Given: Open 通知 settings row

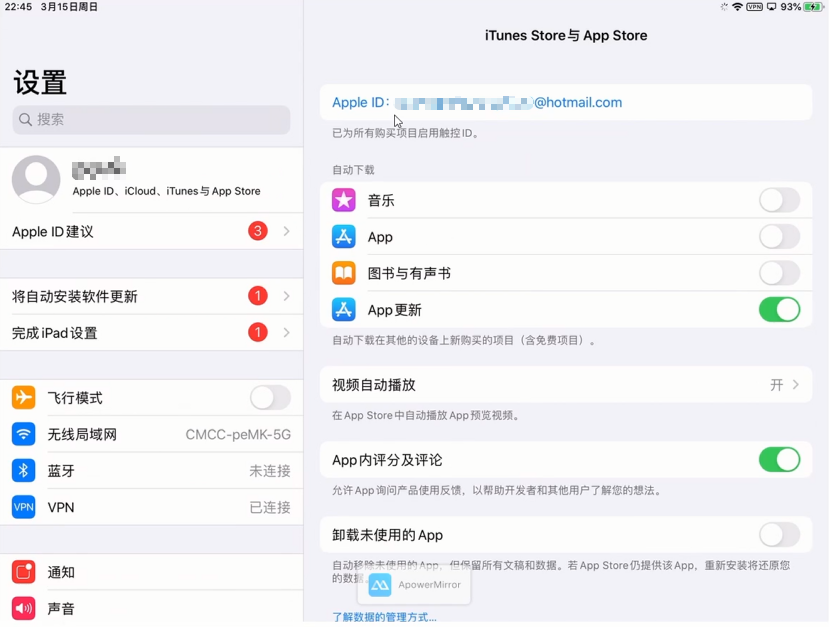Looking at the screenshot, I should click(x=152, y=572).
